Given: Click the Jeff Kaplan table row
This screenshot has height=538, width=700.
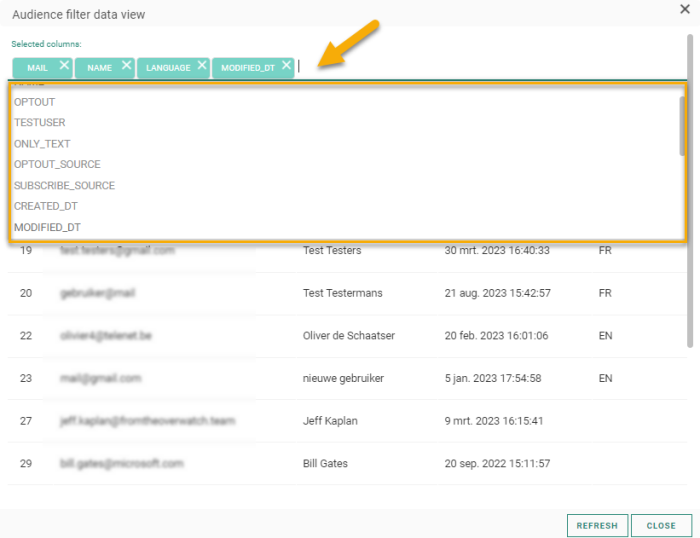Looking at the screenshot, I should (340, 421).
